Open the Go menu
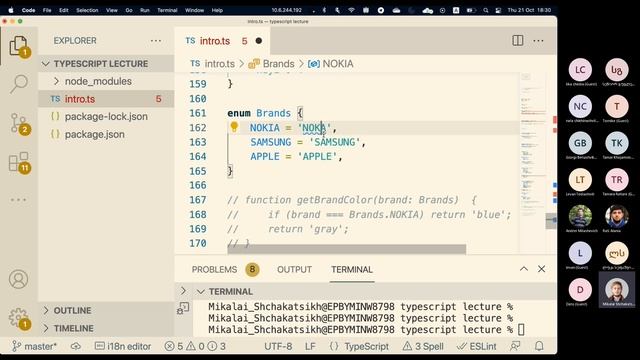This screenshot has width=640, height=360. (x=129, y=10)
